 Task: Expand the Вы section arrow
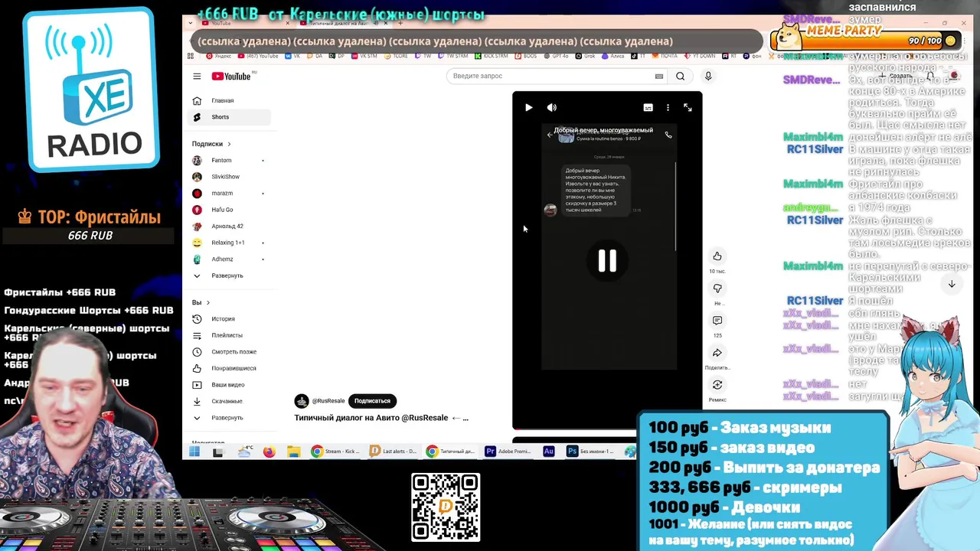207,302
